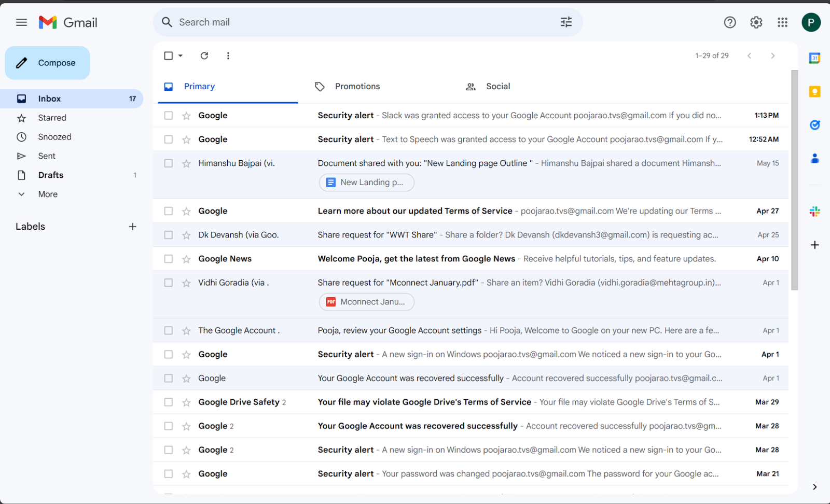Check the Google Drive Safety email
Image resolution: width=830 pixels, height=504 pixels.
point(169,402)
